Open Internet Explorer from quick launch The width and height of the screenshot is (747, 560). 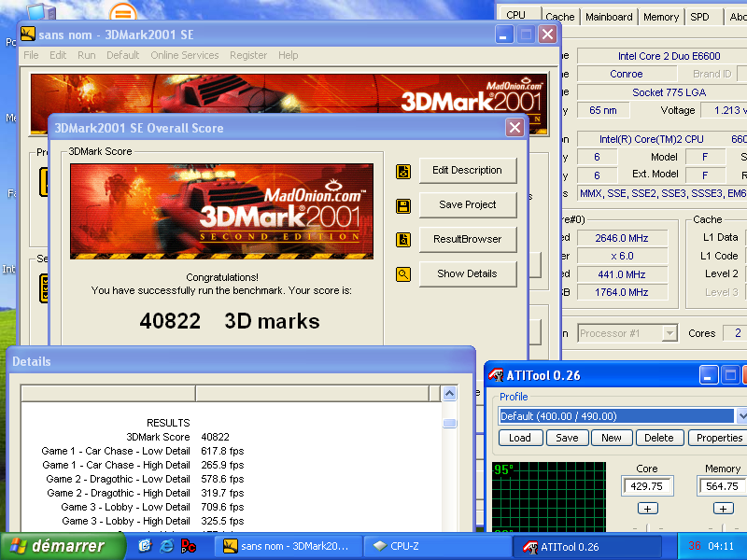166,546
